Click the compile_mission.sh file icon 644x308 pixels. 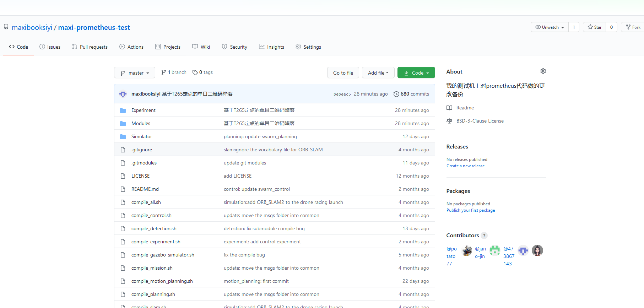coord(123,268)
